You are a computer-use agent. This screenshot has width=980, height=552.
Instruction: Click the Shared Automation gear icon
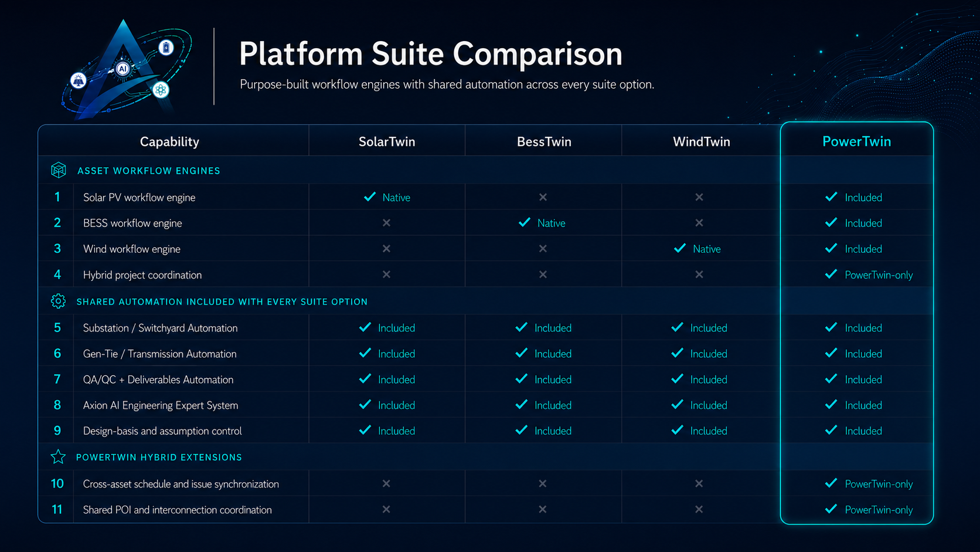pos(58,302)
